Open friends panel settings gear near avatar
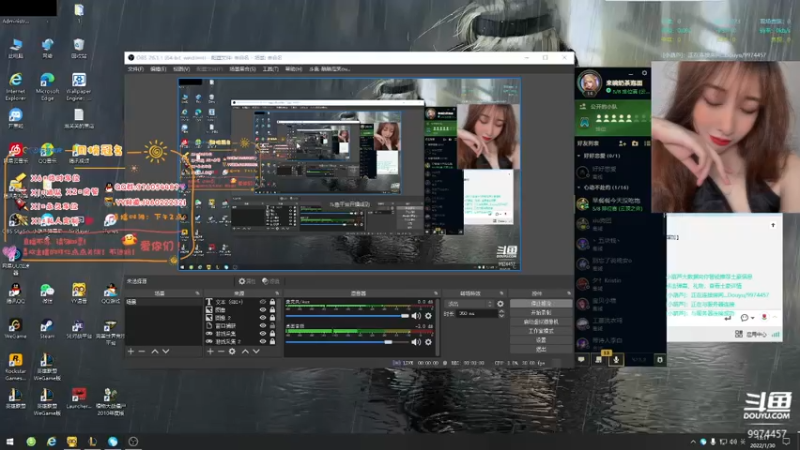 click(644, 73)
